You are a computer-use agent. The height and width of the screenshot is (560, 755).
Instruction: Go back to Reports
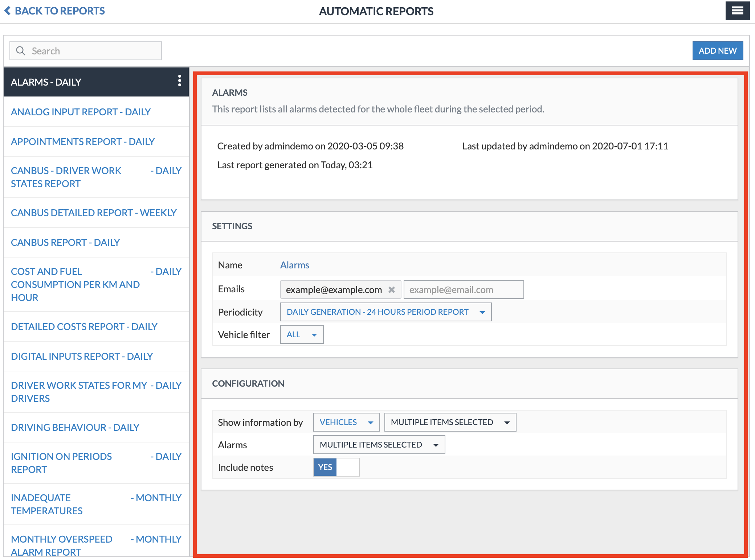tap(54, 11)
